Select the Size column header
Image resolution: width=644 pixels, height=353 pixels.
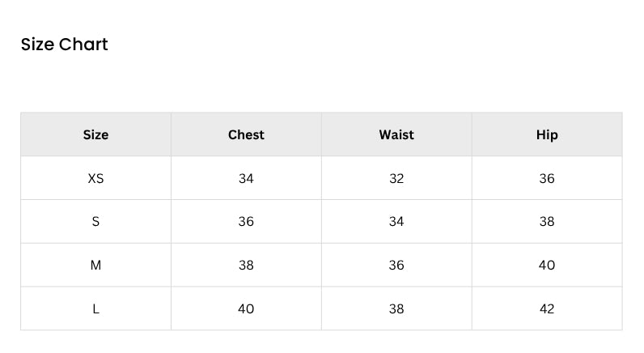pos(95,134)
